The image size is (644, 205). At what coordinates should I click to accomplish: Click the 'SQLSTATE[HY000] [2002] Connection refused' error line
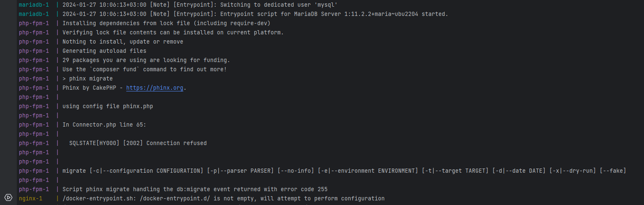click(138, 143)
